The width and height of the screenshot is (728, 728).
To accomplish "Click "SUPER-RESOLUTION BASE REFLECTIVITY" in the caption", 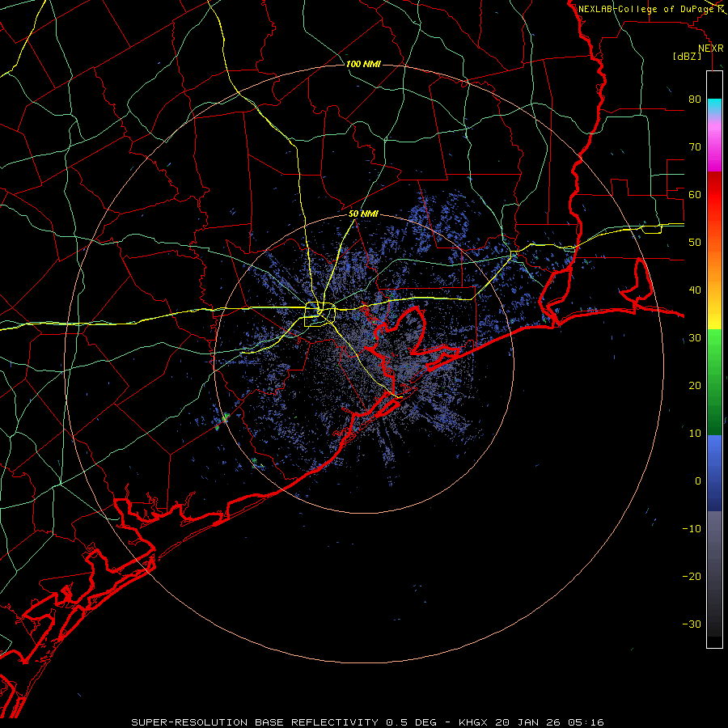I will pyautogui.click(x=255, y=722).
